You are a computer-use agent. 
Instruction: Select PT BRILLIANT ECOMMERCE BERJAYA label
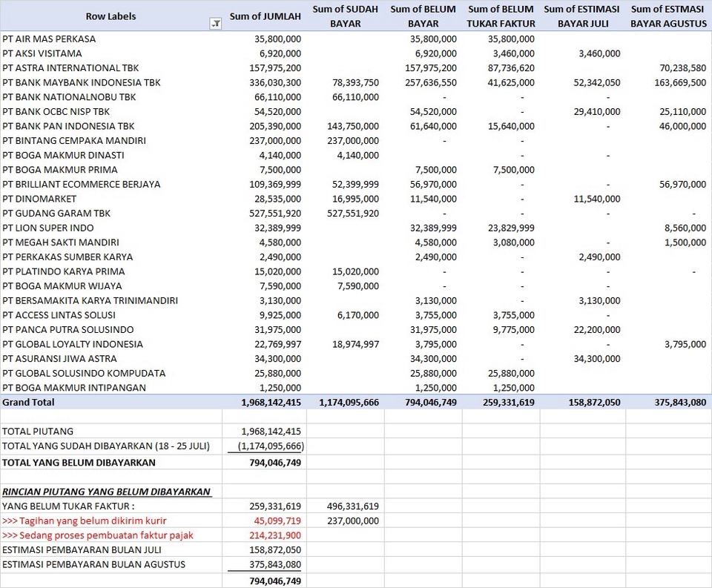point(82,185)
